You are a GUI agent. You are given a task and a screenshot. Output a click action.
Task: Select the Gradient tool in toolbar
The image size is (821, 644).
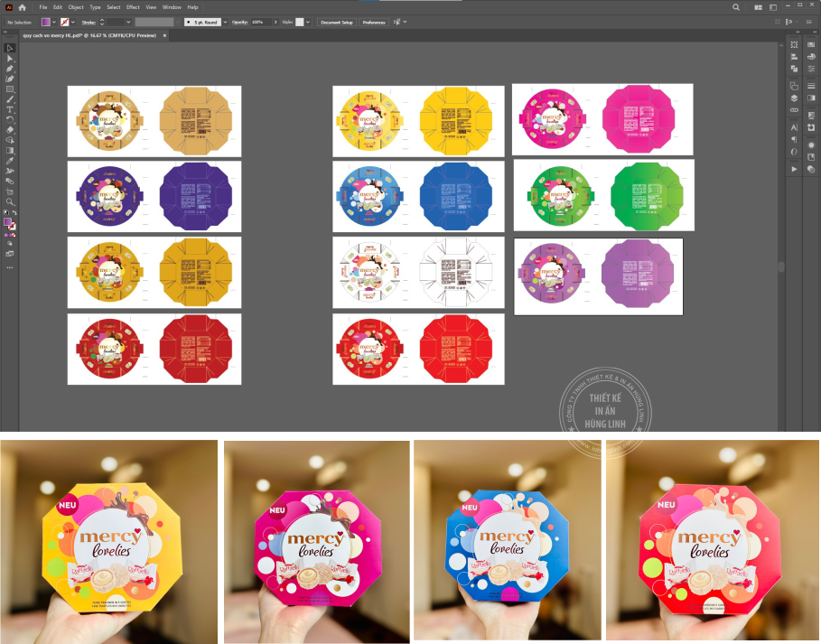tap(9, 150)
